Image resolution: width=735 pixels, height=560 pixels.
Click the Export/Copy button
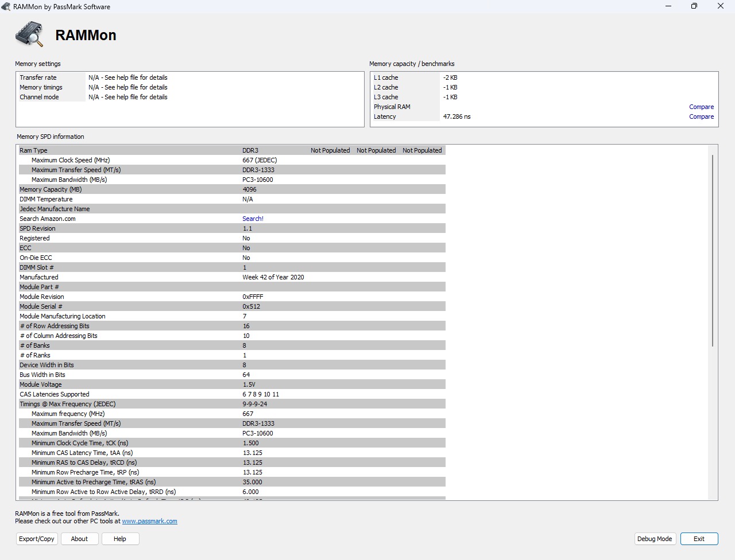37,539
